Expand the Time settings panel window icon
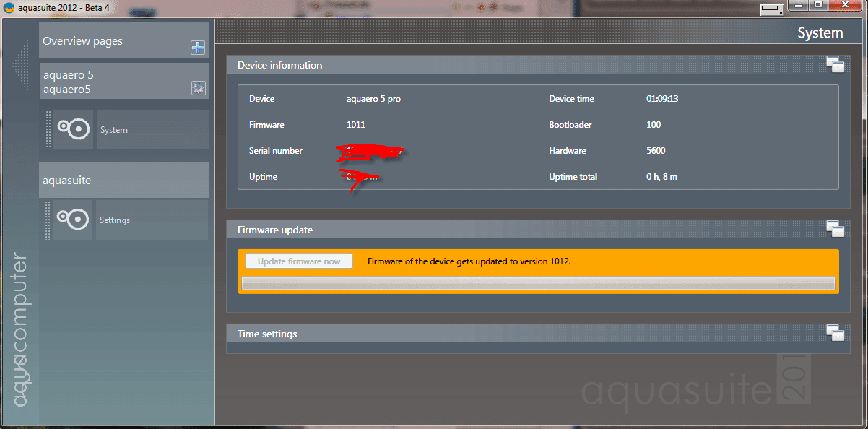868x429 pixels. click(835, 333)
